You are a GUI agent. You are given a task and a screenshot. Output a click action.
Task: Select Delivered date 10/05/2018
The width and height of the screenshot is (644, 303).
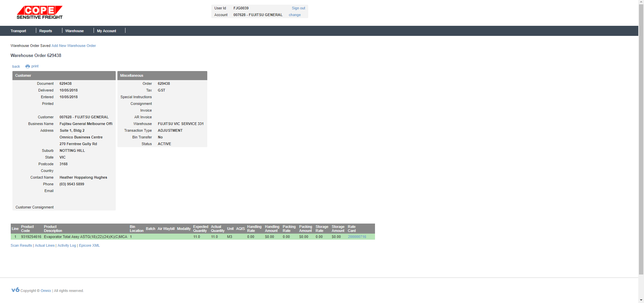[68, 90]
